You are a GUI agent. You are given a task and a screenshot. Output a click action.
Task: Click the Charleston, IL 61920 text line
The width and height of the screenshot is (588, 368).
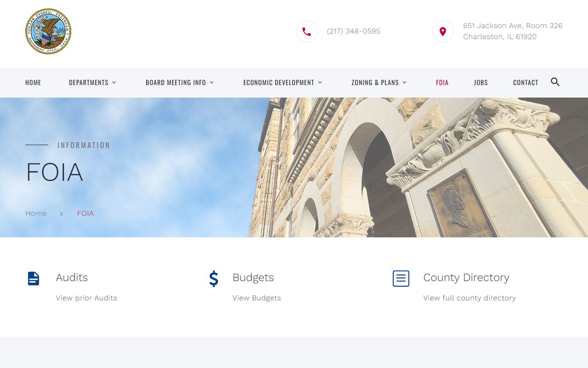pos(500,37)
